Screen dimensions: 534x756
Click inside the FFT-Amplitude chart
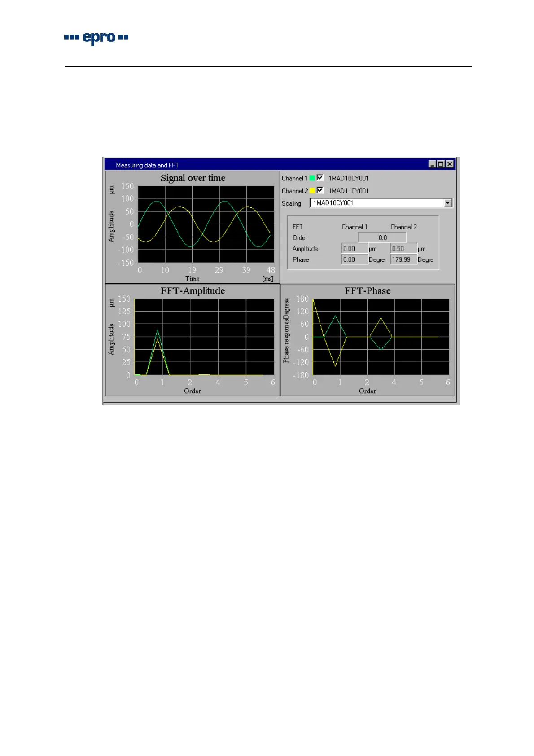pyautogui.click(x=204, y=337)
